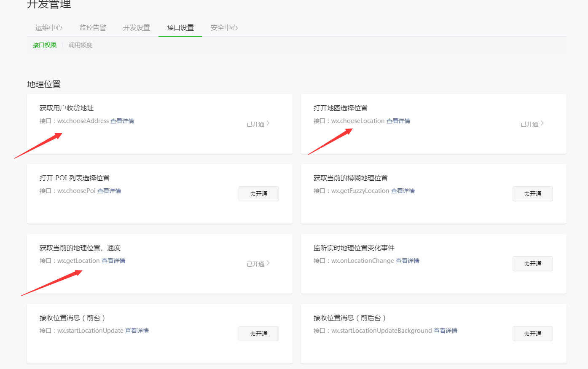Switch to the 开发设置 tab
Viewport: 588px width, 369px height.
pos(136,27)
